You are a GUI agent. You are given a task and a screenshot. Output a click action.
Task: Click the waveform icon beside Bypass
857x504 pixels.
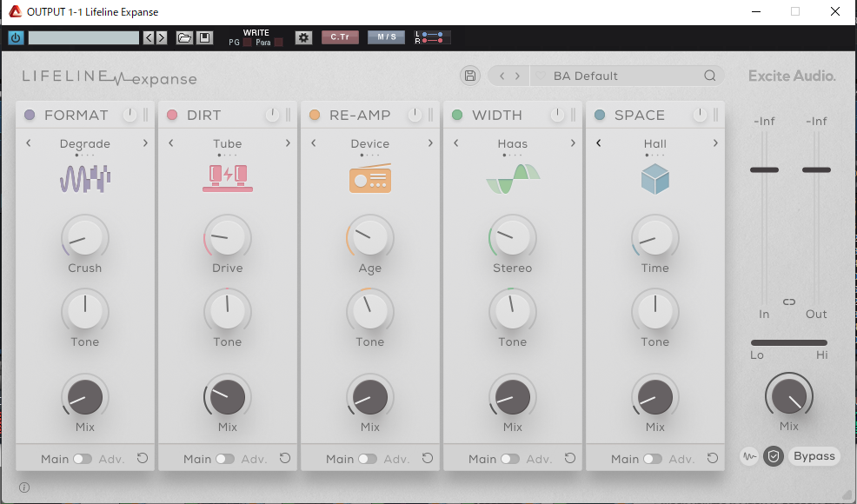coord(750,456)
